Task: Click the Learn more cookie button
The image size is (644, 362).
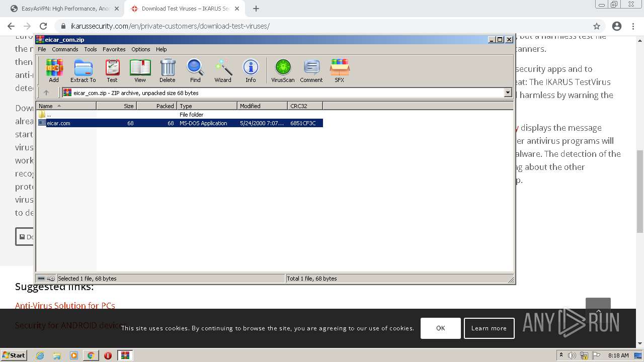Action: pyautogui.click(x=489, y=328)
